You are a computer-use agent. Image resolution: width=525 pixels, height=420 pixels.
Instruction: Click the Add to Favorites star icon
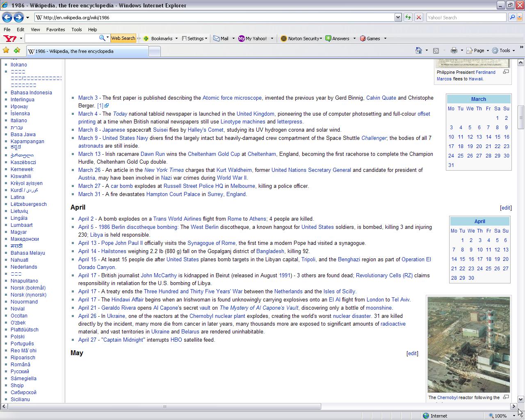point(17,50)
